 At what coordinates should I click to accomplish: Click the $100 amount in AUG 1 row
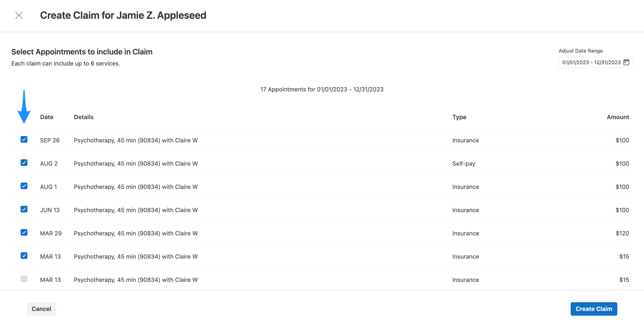(622, 187)
